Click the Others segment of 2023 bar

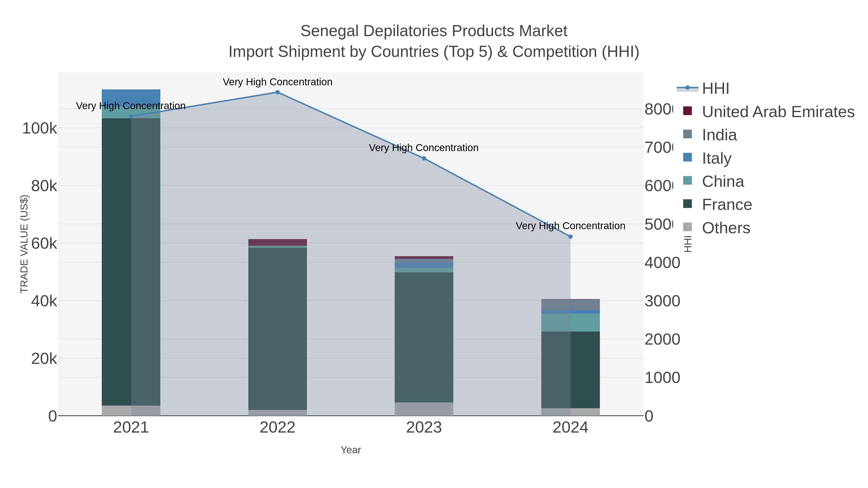(424, 409)
